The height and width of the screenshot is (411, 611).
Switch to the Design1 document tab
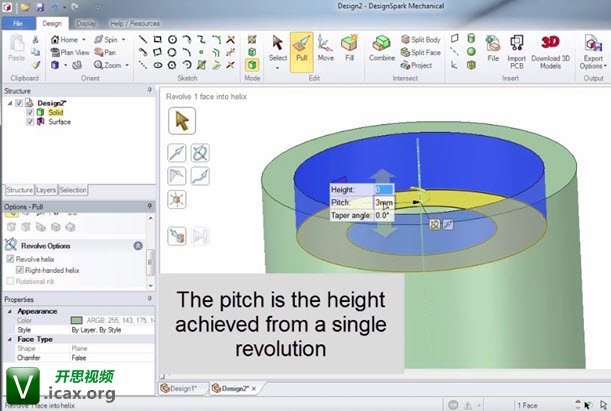(180, 388)
